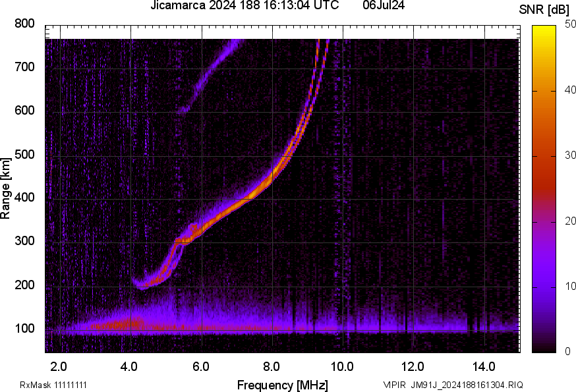Click the 06Jul24 date label
This screenshot has height=392, width=576.
click(384, 6)
